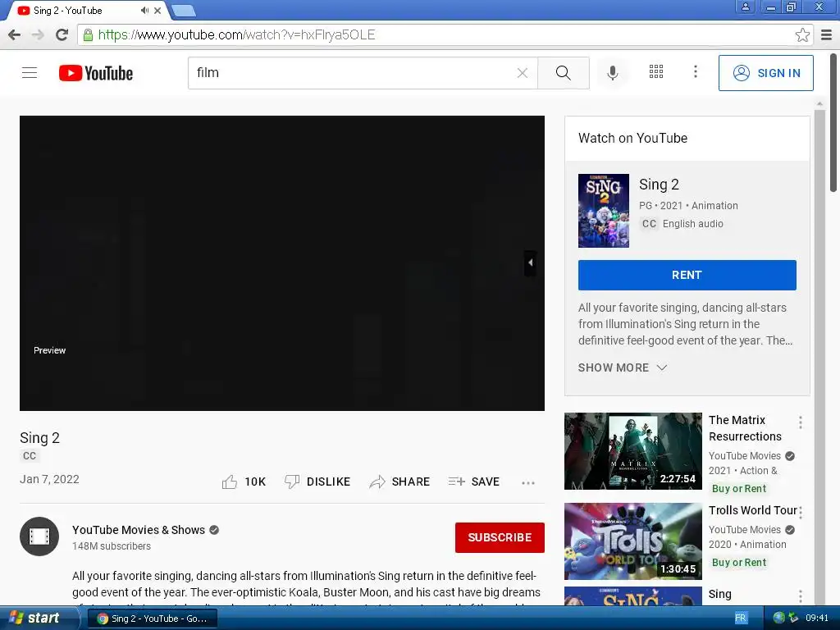Save Sing 2 to a playlist

point(474,482)
